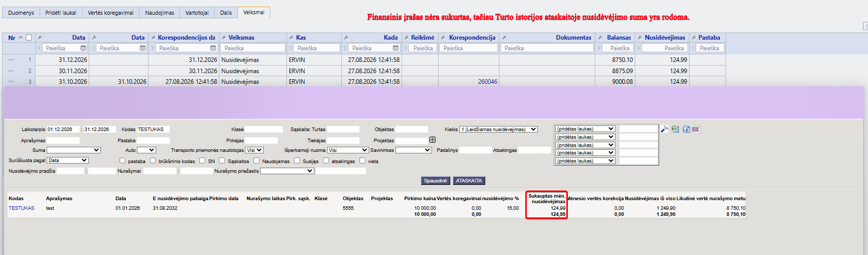Image resolution: width=868 pixels, height=255 pixels.
Task: Tick the vieta checkbox
Action: 363,161
